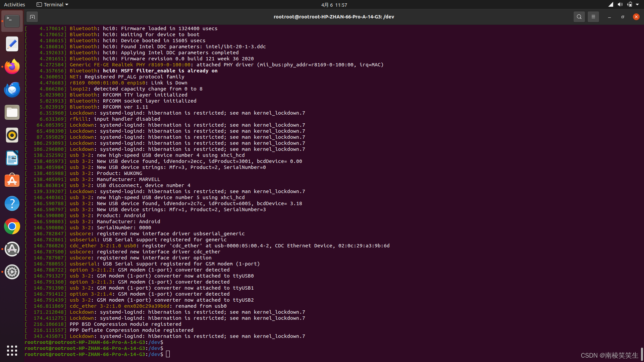Open Settings gear in dock
Viewport: 644px width, 362px height.
coord(12,272)
